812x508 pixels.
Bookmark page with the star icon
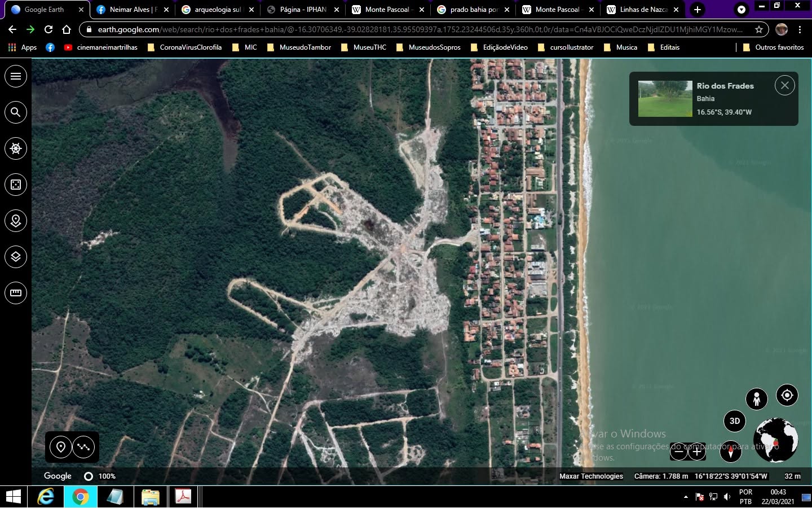tap(759, 29)
